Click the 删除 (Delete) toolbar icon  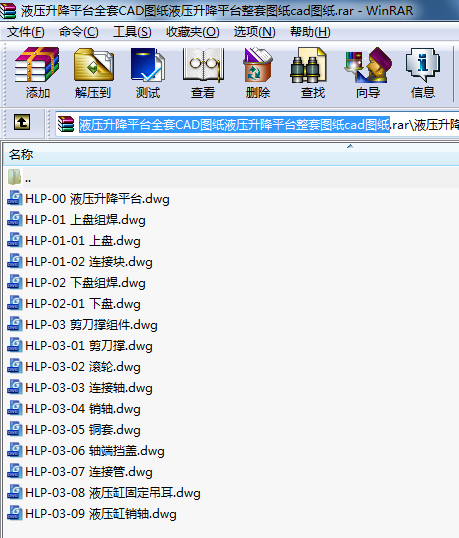click(x=258, y=65)
